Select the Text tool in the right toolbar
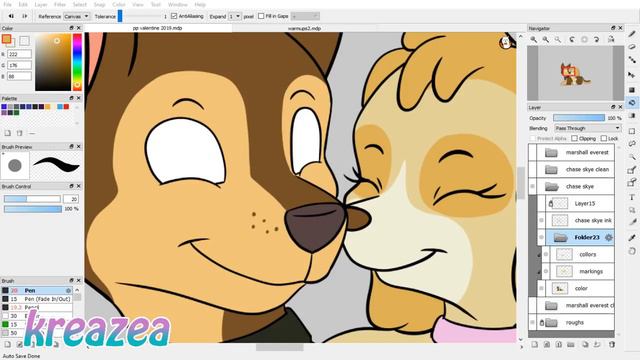The image size is (640, 360). coord(632,197)
